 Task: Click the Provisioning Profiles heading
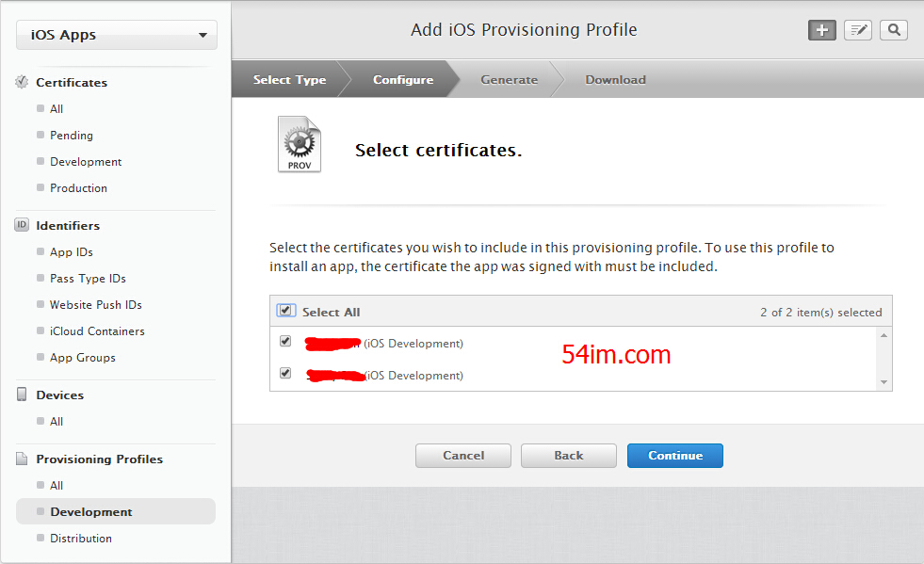tap(99, 459)
